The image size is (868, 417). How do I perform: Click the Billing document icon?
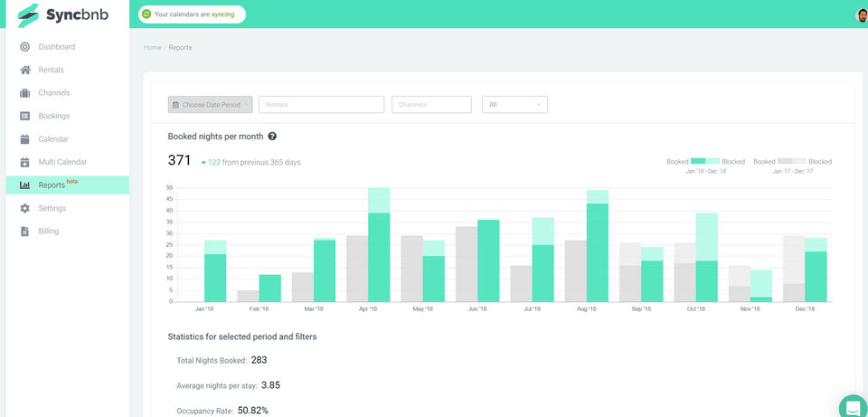coord(25,232)
